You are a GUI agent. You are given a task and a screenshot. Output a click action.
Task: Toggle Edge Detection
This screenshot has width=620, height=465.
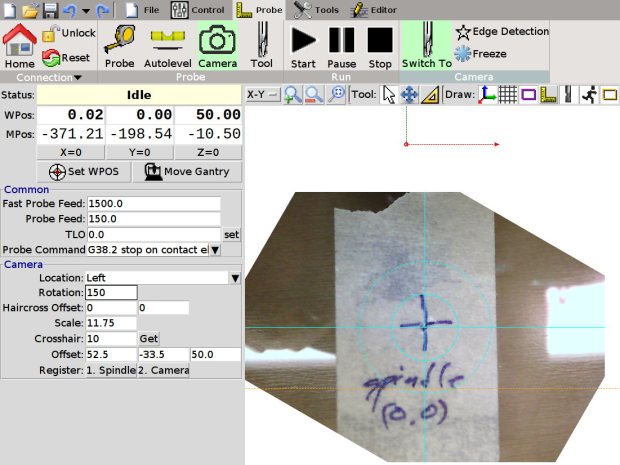502,32
